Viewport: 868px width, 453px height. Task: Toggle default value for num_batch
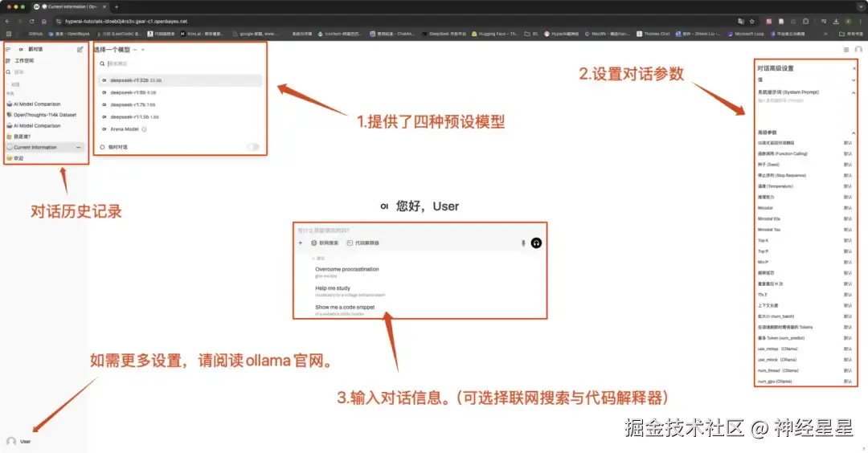848,316
